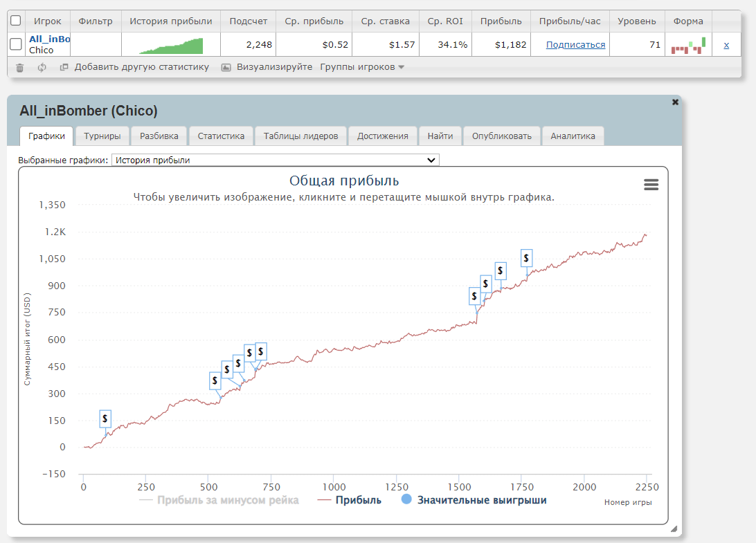This screenshot has width=756, height=543.
Task: Open the Таблицы лидеров tab
Action: click(x=300, y=136)
